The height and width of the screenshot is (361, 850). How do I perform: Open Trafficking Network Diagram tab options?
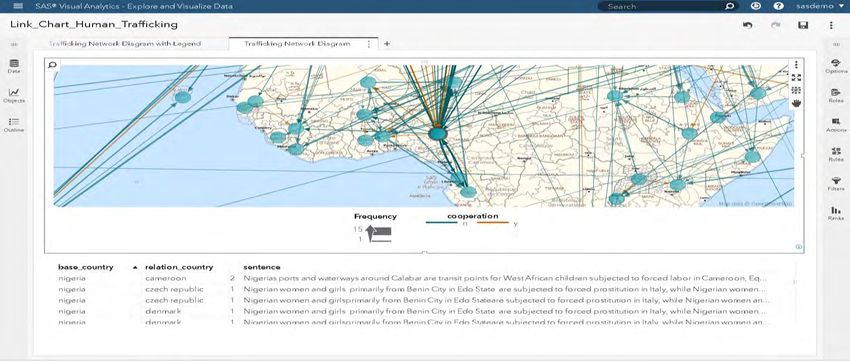[369, 44]
